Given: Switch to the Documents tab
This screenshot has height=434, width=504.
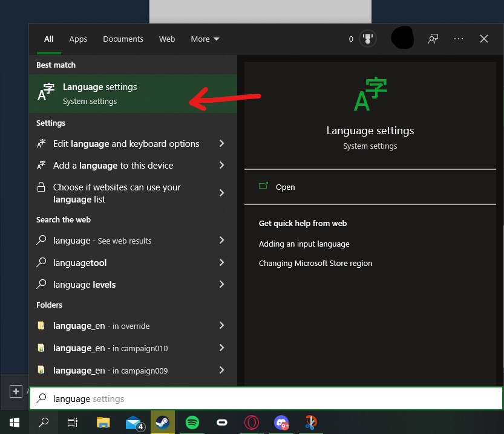Looking at the screenshot, I should click(123, 39).
